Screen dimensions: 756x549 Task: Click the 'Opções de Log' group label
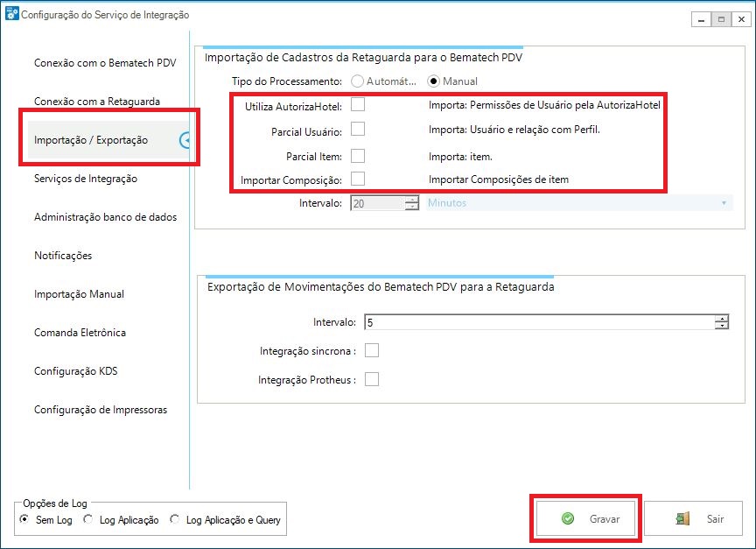[x=55, y=503]
